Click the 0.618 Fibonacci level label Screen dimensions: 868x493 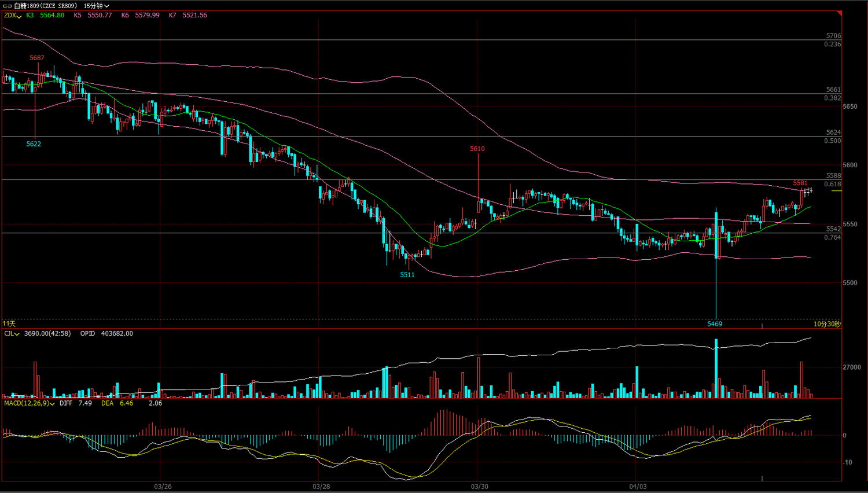833,185
